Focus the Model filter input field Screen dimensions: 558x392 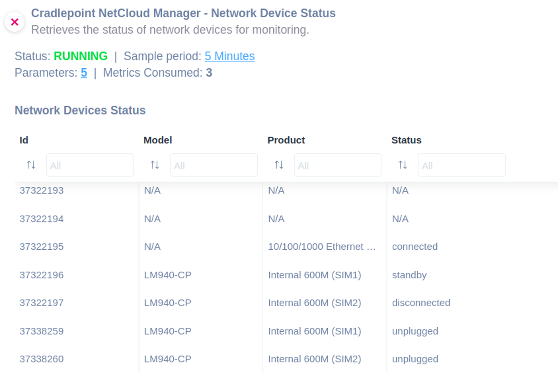coord(214,165)
